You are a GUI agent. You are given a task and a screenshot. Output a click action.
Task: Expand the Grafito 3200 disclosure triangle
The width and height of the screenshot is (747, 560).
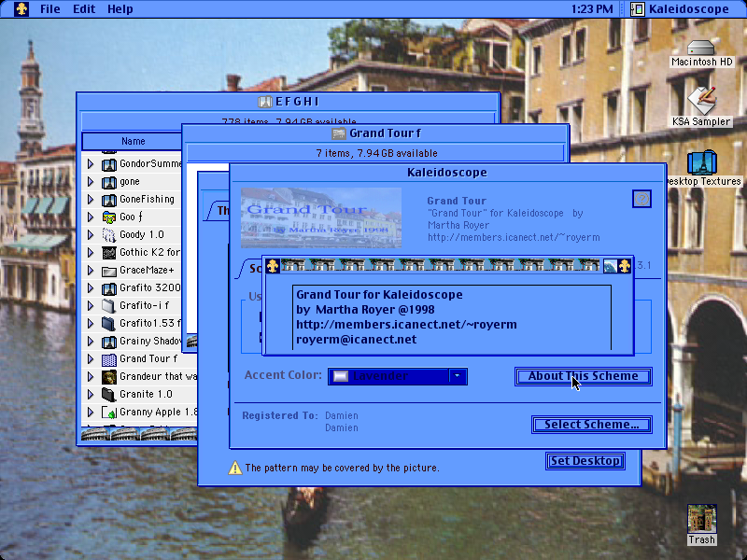tap(91, 287)
